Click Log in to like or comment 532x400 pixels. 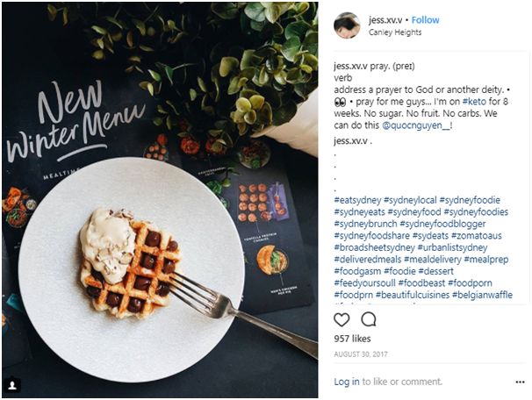[x=347, y=382]
